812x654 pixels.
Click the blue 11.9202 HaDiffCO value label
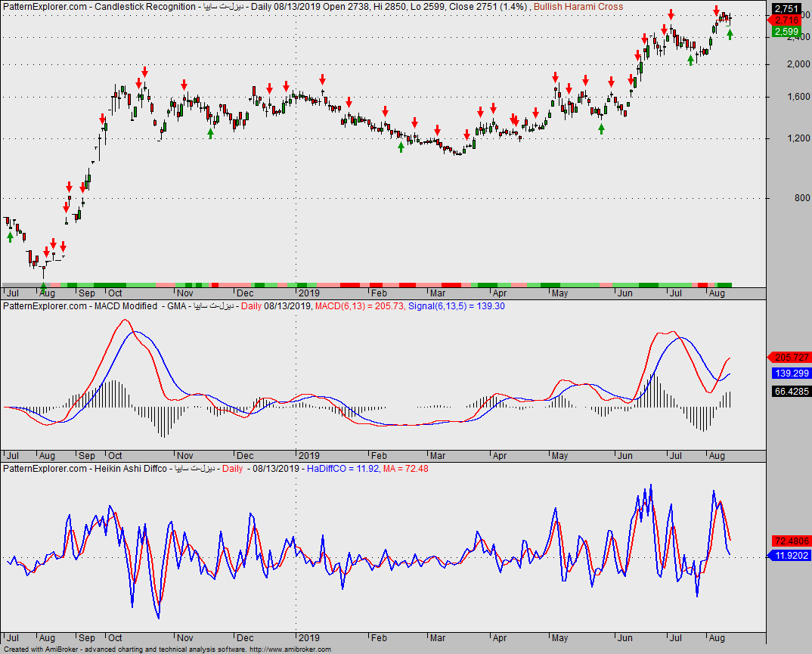click(x=792, y=555)
